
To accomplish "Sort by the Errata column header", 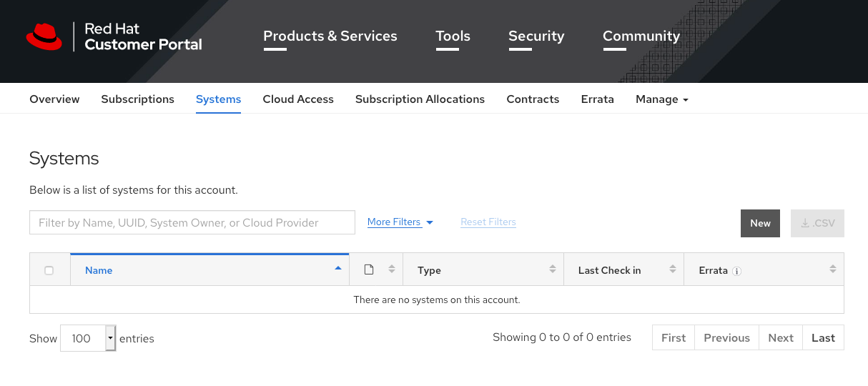I will point(764,269).
